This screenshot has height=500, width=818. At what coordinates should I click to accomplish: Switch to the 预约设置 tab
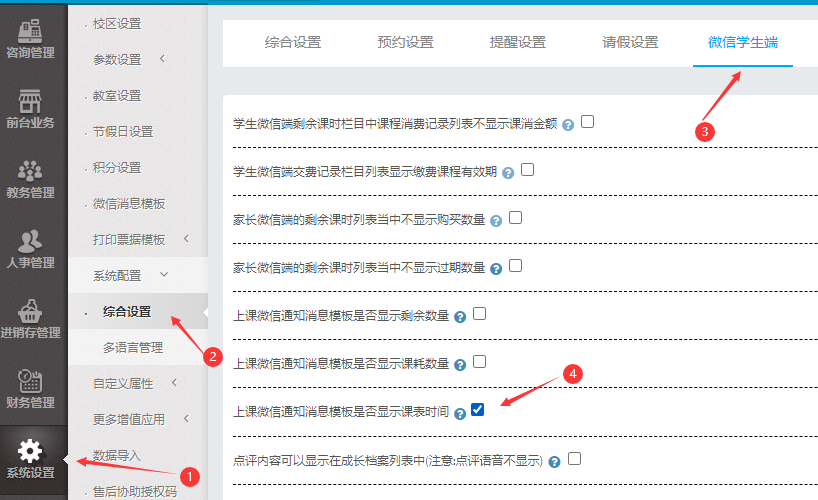[405, 42]
